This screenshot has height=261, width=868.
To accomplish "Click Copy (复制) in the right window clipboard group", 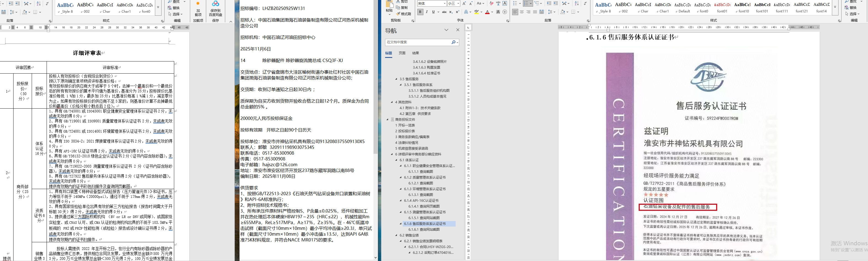I will pos(402,7).
